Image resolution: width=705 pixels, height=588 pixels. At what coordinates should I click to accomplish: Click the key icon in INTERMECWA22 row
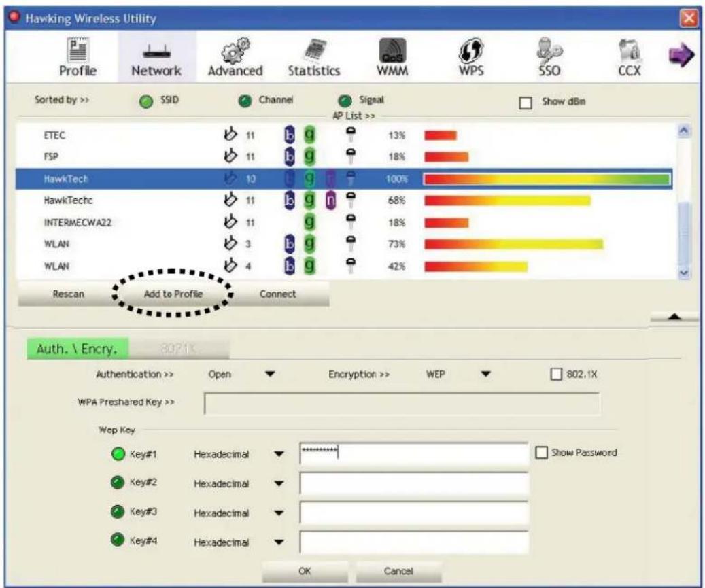click(x=351, y=222)
